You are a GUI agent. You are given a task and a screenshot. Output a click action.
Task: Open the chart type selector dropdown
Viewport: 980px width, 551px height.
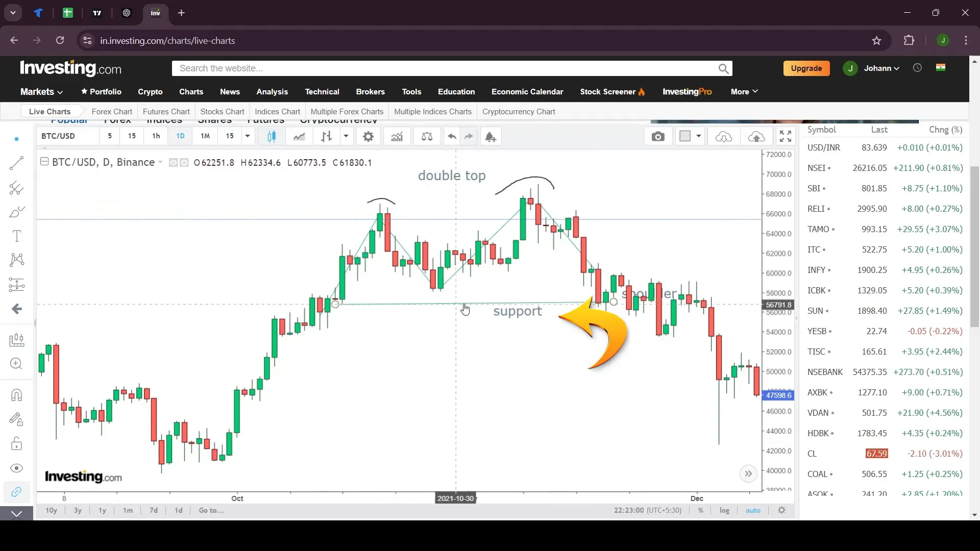click(x=272, y=137)
